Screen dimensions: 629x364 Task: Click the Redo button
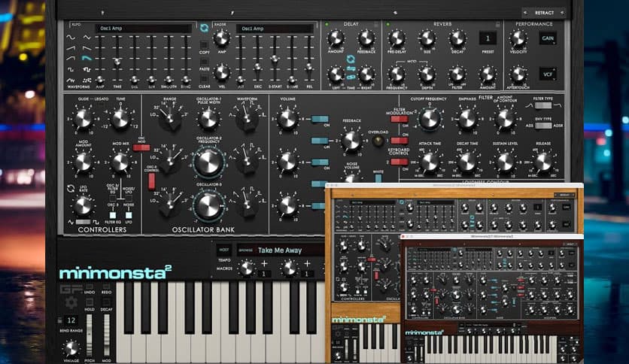click(x=106, y=287)
